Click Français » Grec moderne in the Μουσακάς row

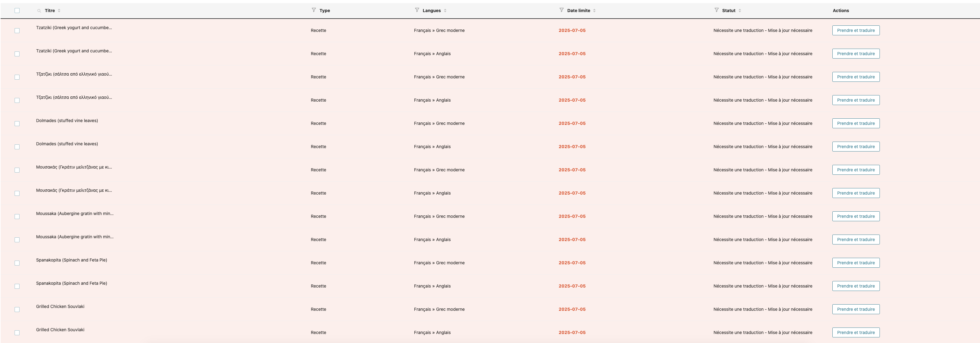439,170
